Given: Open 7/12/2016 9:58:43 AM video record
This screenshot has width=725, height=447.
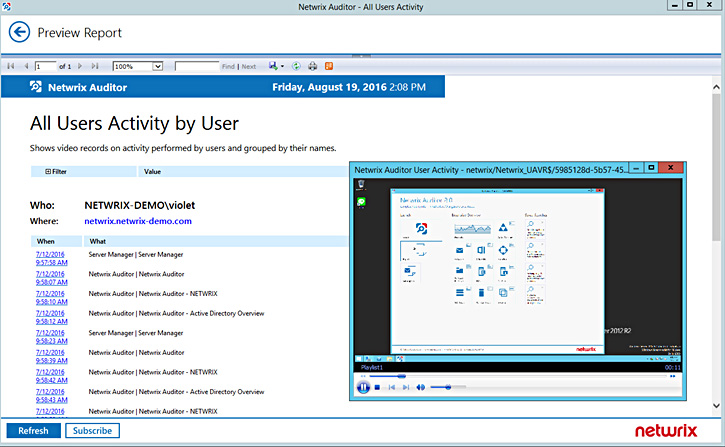Looking at the screenshot, I should (x=51, y=396).
